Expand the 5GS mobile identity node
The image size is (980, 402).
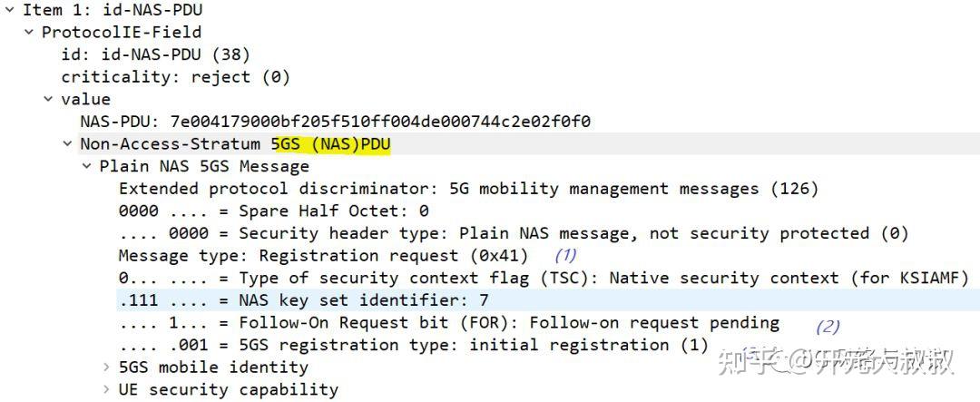click(106, 368)
